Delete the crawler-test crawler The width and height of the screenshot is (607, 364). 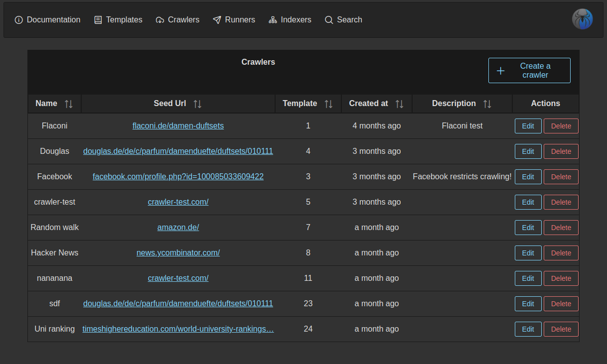click(x=561, y=202)
